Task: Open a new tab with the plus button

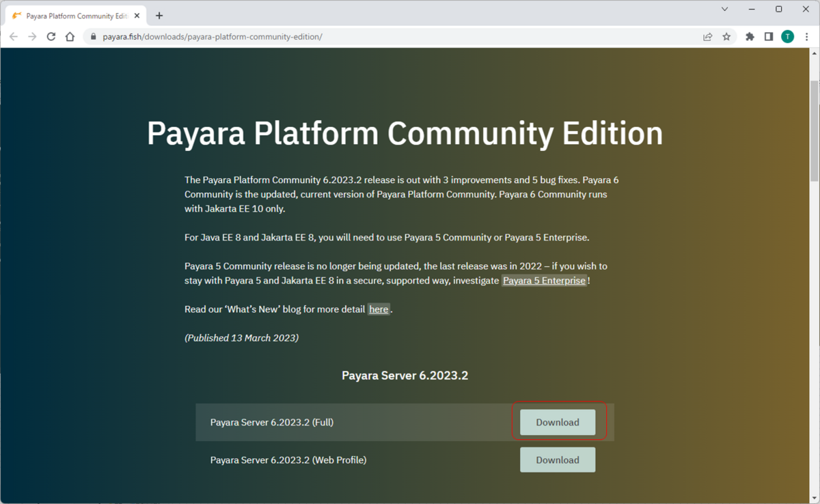Action: 159,16
